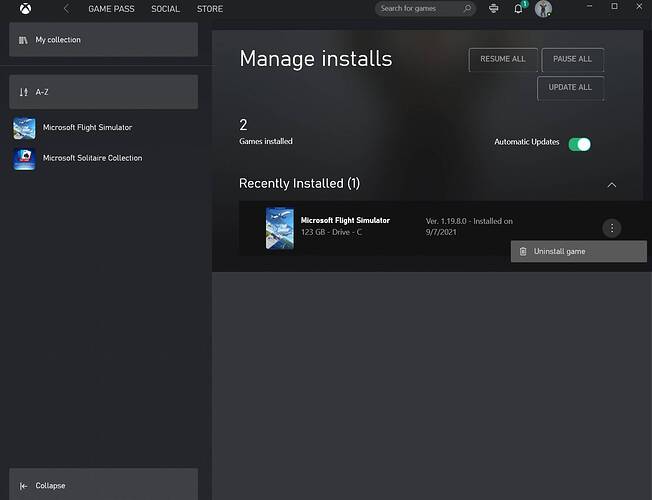
Task: Click the UPDATE ALL button
Action: coord(570,87)
